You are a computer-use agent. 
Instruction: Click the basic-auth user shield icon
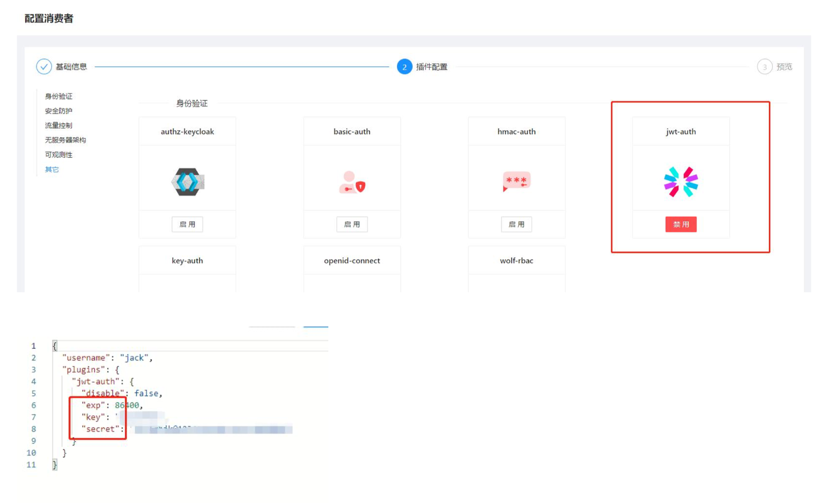pyautogui.click(x=352, y=182)
